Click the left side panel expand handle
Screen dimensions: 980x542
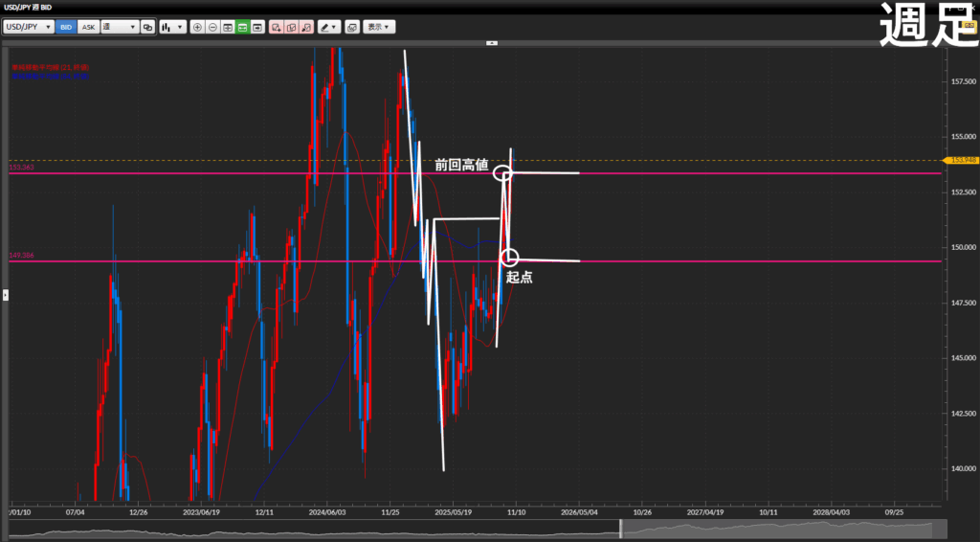[x=4, y=295]
